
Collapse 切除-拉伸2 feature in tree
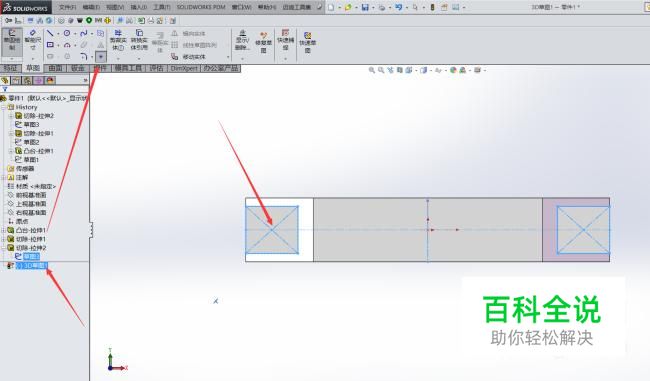point(3,248)
